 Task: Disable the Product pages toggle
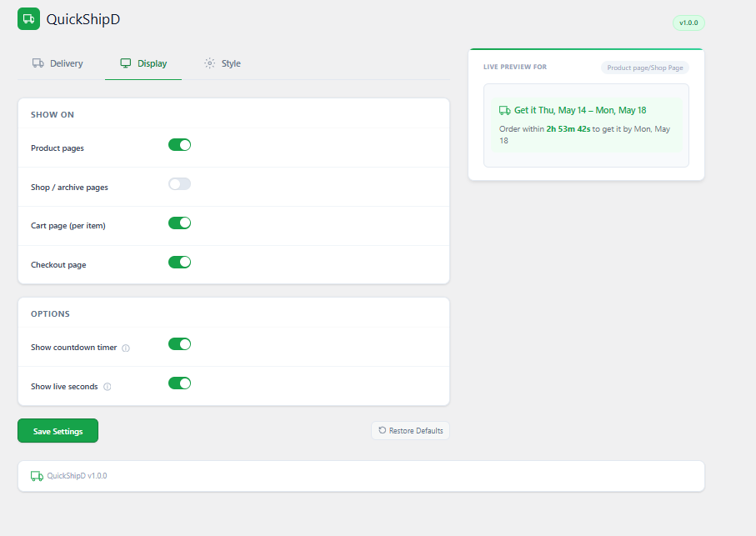tap(179, 144)
